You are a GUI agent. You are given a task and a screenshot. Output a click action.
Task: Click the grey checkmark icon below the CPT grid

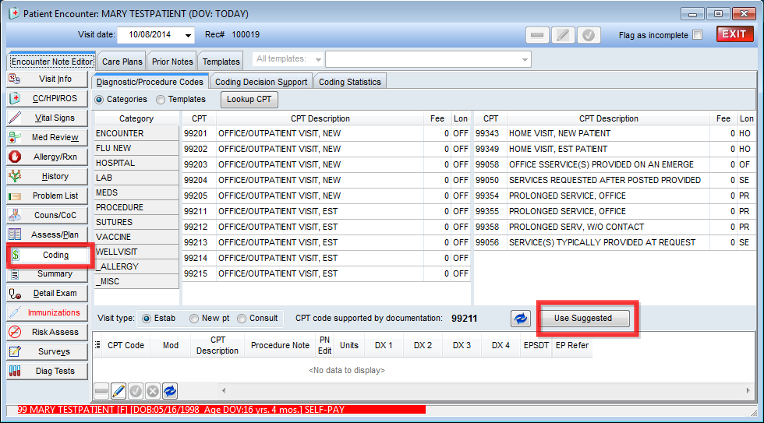pos(135,391)
